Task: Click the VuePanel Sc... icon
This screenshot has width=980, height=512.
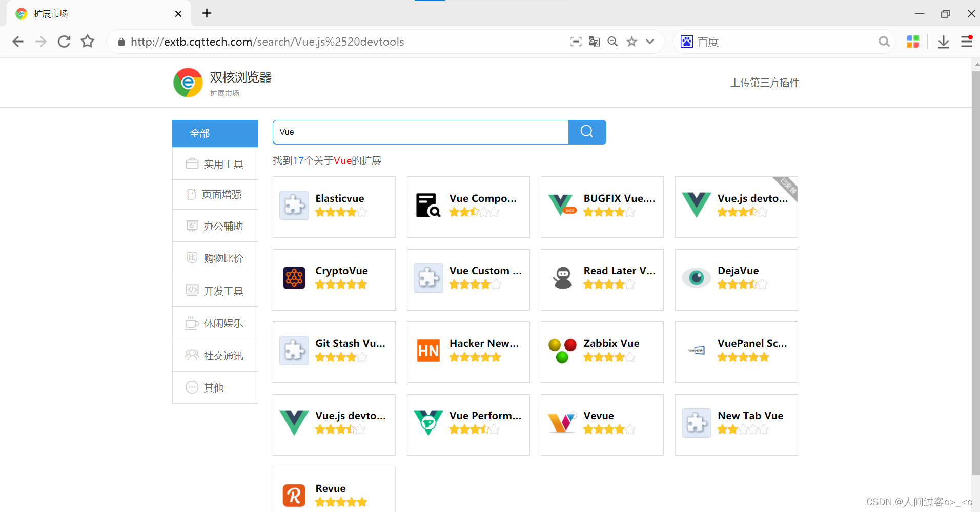Action: [696, 351]
